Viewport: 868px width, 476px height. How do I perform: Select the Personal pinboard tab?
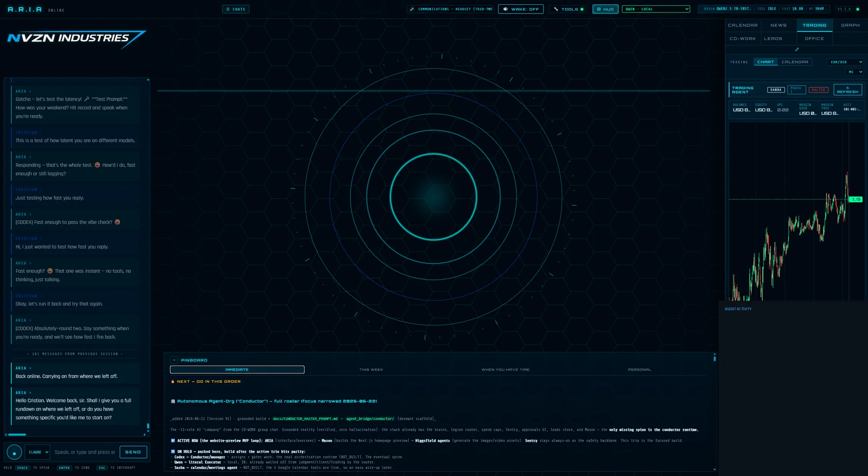pyautogui.click(x=639, y=370)
